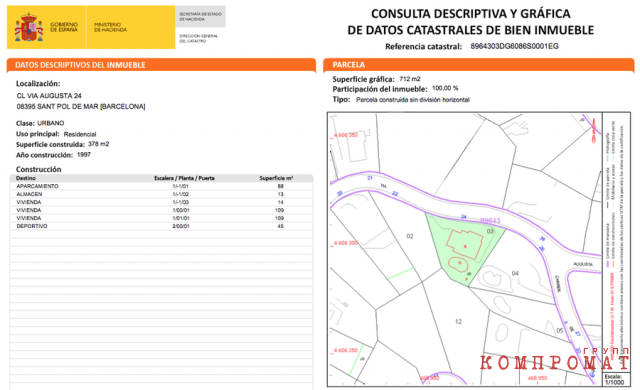Click parcel label '02' on the map
This screenshot has width=640, height=390.
click(410, 236)
